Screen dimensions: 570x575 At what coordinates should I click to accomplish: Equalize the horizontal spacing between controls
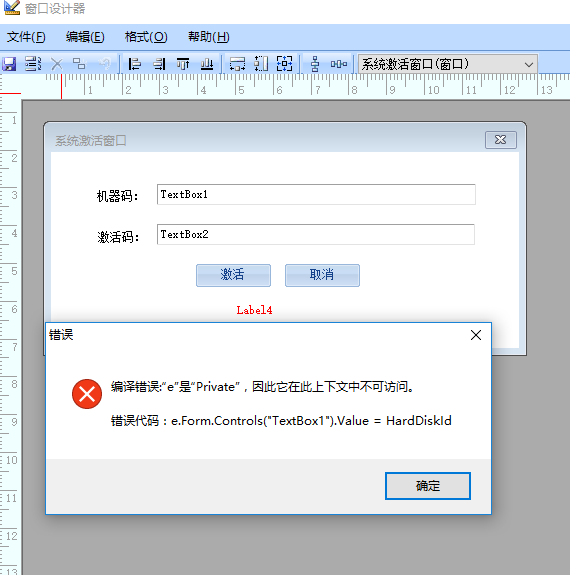coord(339,64)
